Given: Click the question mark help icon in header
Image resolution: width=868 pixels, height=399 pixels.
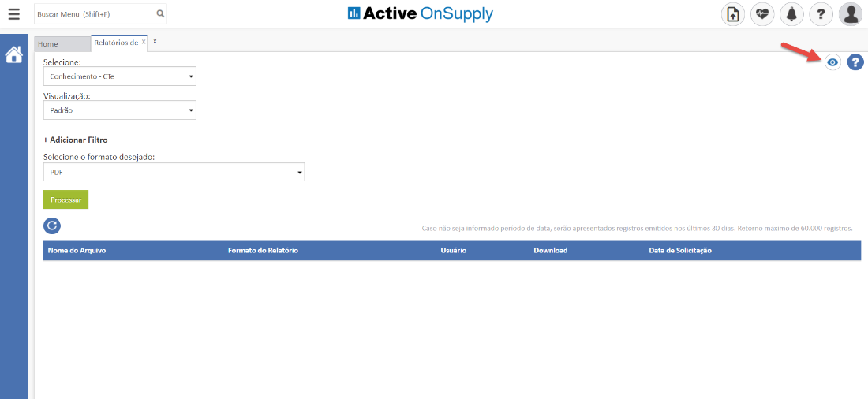Looking at the screenshot, I should [821, 14].
